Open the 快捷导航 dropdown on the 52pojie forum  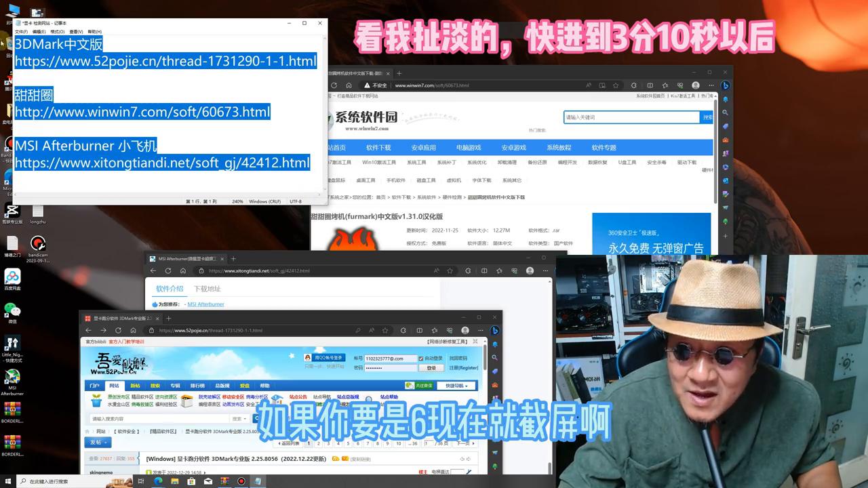pos(456,386)
